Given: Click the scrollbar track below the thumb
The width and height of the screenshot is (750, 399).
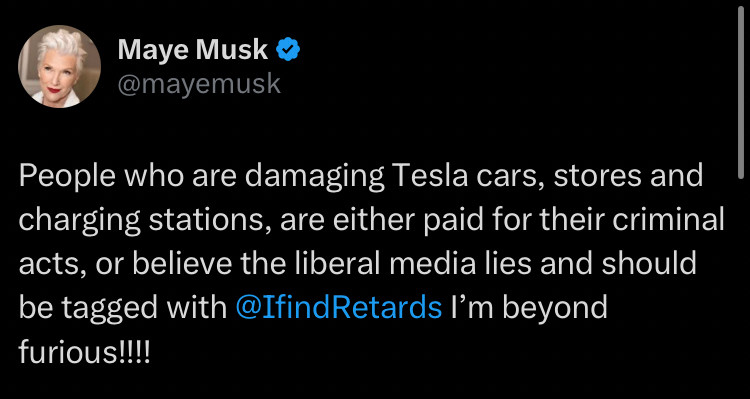Looking at the screenshot, I should point(741,287).
